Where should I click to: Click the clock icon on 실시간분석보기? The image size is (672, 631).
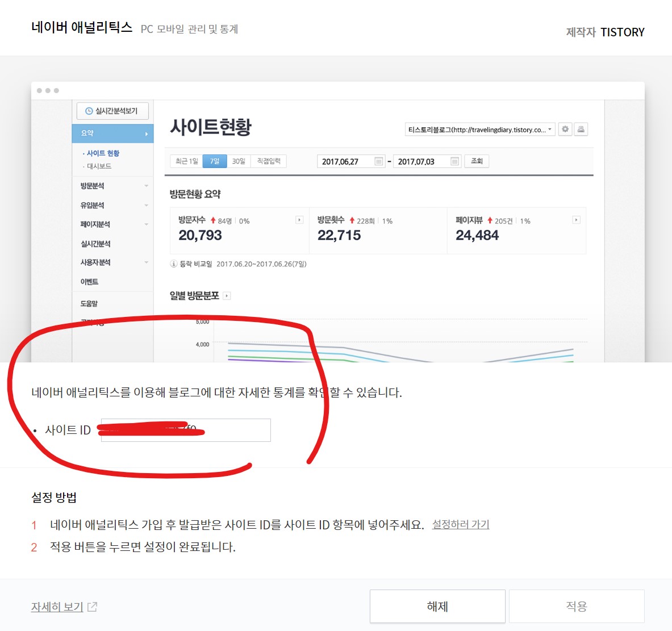coord(89,111)
